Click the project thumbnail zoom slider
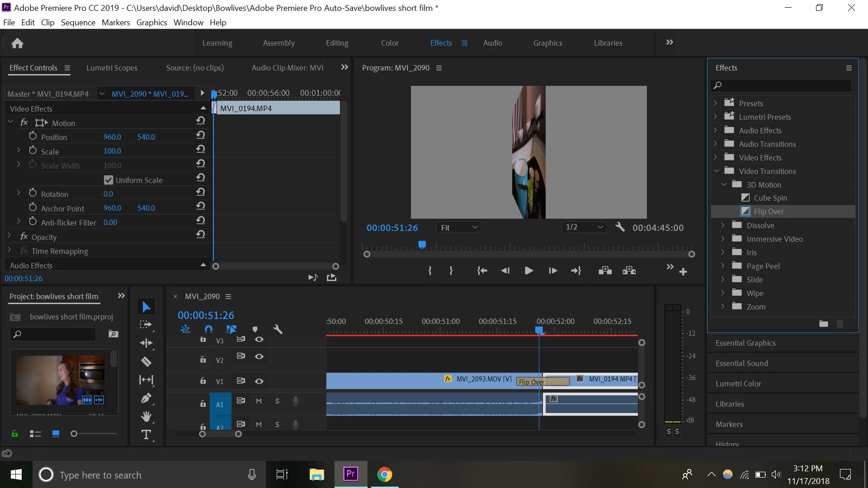The image size is (868, 488). click(x=74, y=434)
